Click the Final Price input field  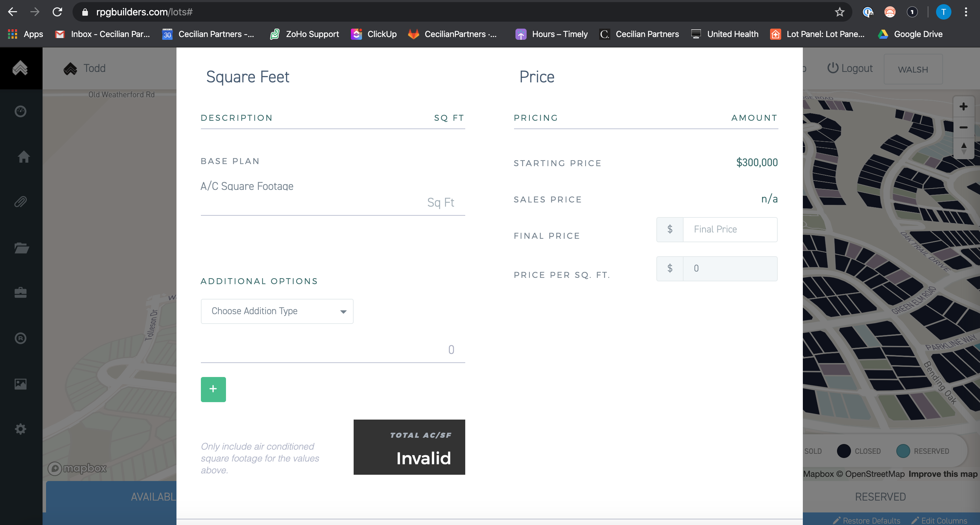tap(729, 229)
